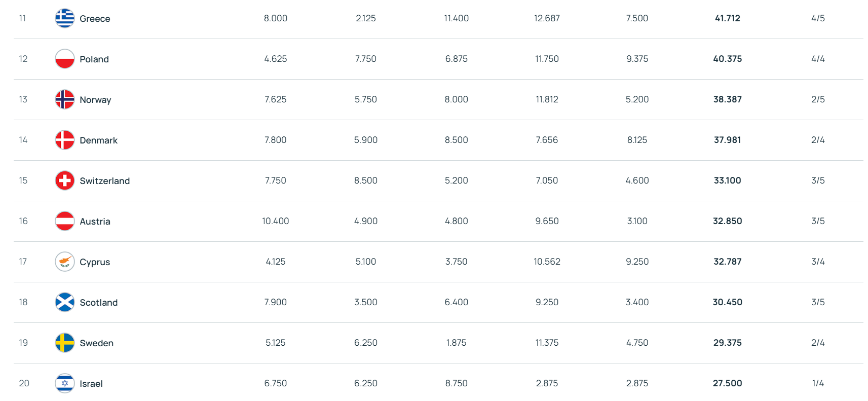Click the Scotland flag icon
Screen dimensions: 868x401
click(65, 302)
